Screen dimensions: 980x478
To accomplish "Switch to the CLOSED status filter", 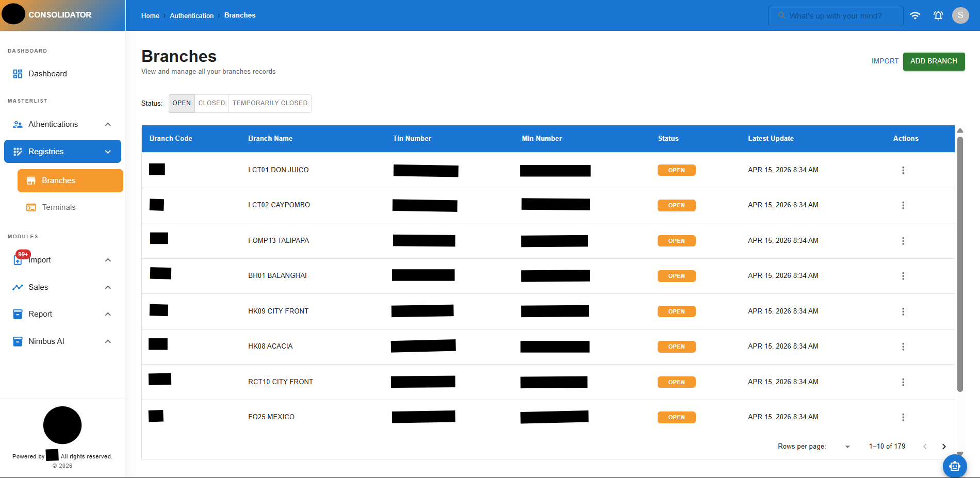I will pyautogui.click(x=211, y=103).
